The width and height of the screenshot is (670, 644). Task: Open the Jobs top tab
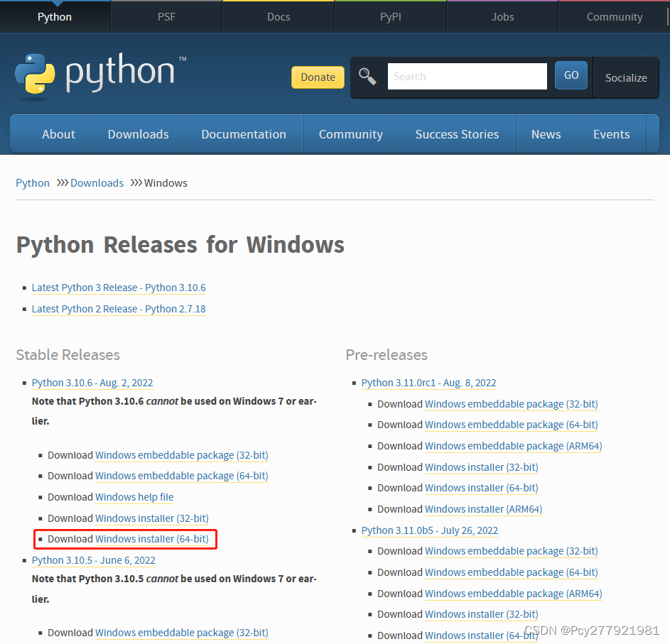(x=502, y=16)
